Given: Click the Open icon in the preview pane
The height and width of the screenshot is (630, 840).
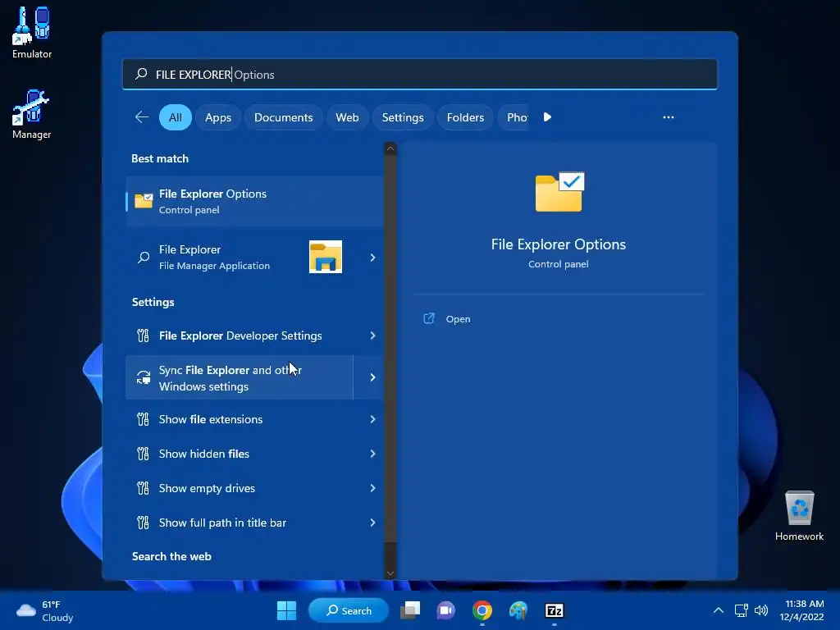Looking at the screenshot, I should 429,319.
